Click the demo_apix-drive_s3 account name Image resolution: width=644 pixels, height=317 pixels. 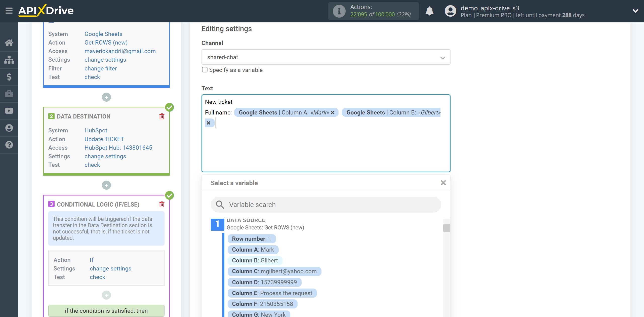pos(490,8)
